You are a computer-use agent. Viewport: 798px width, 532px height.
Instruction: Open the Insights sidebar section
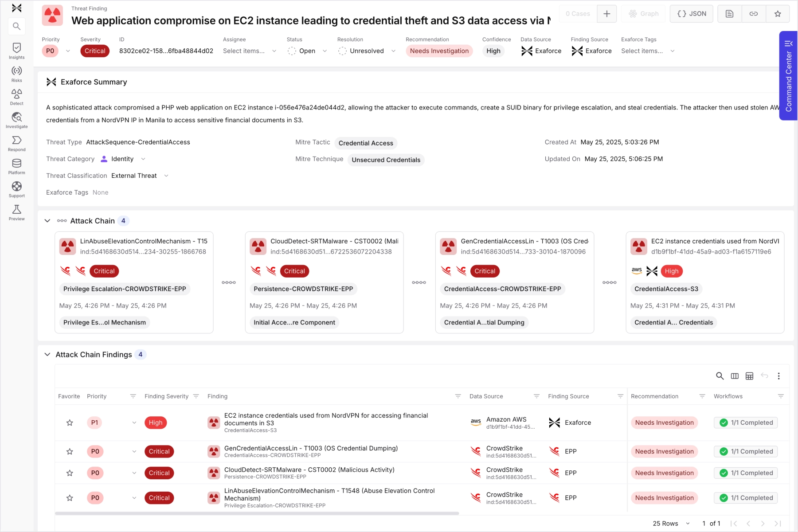16,51
